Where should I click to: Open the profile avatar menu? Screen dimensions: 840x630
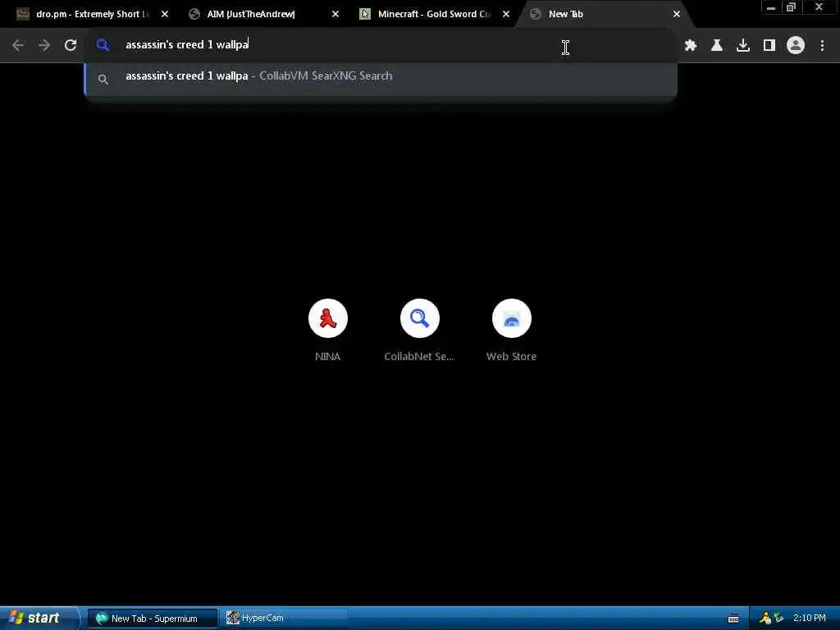pos(796,46)
